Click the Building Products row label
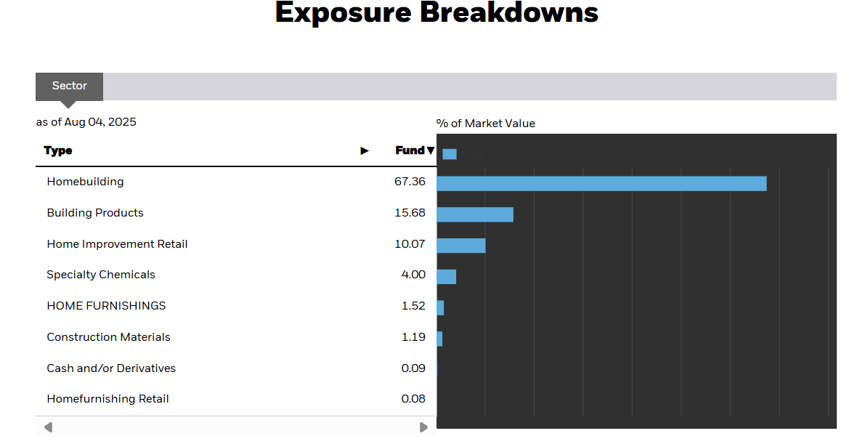Screen dimensions: 868x444 click(x=95, y=213)
